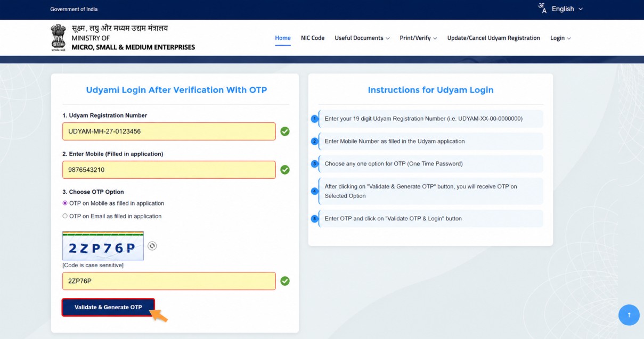Go to the Home tab
The width and height of the screenshot is (644, 339).
283,38
